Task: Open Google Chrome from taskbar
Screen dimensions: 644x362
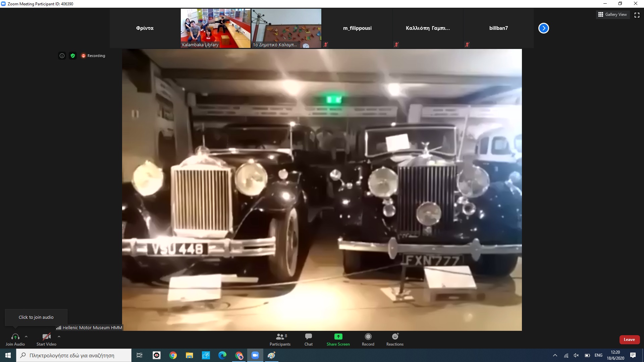Action: [x=173, y=355]
